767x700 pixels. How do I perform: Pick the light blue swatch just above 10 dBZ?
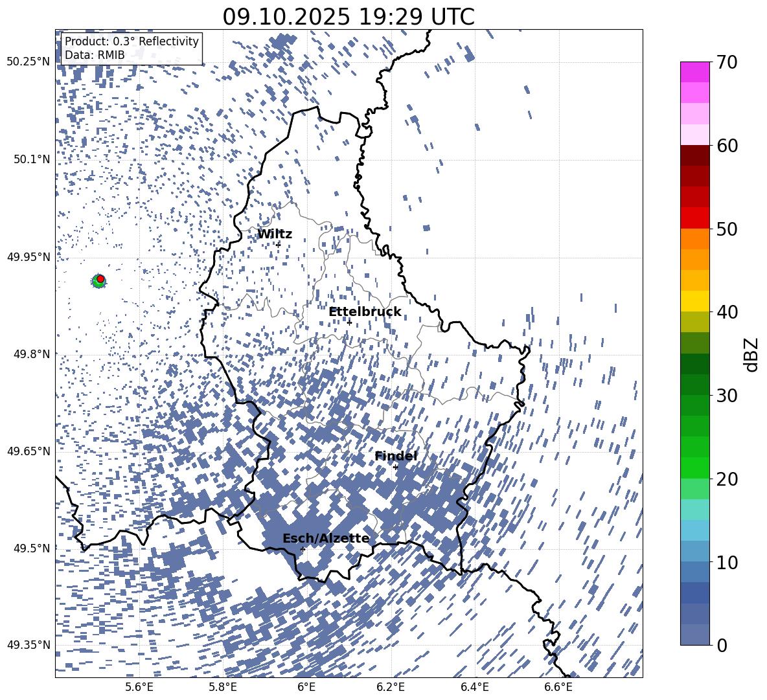[x=694, y=552]
